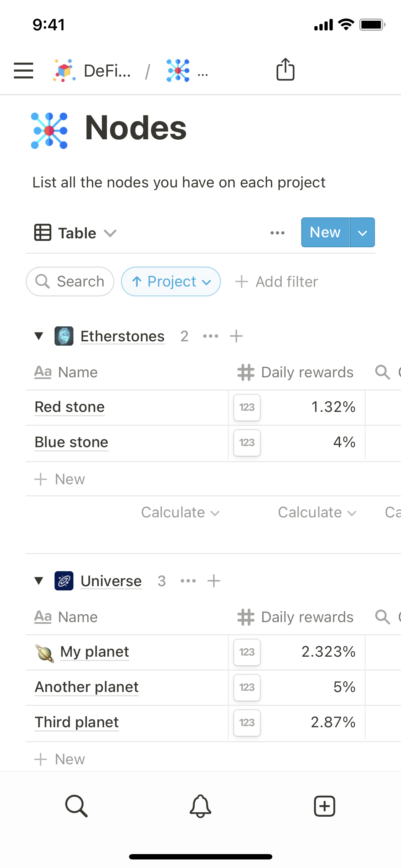
Task: Open table options three-dot menu
Action: pos(277,233)
